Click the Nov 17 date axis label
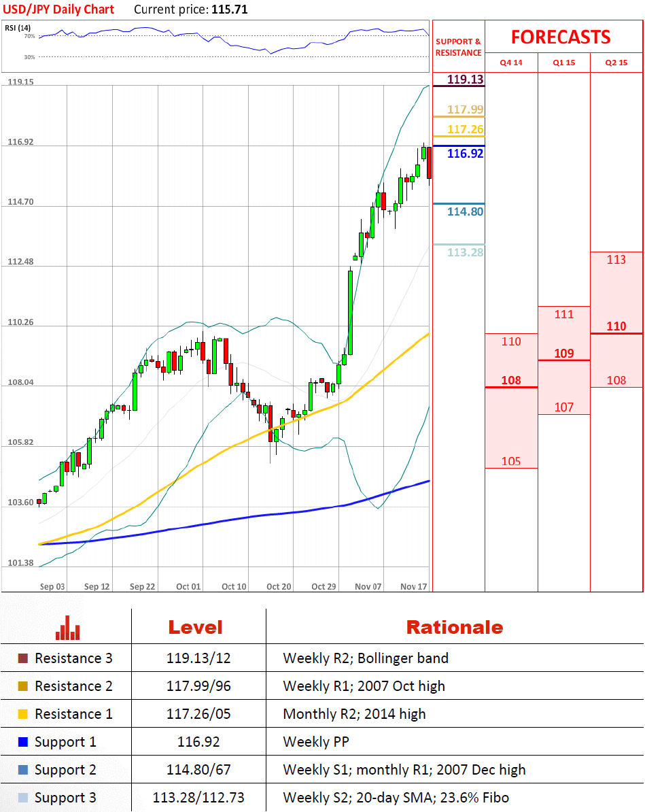 tap(414, 587)
